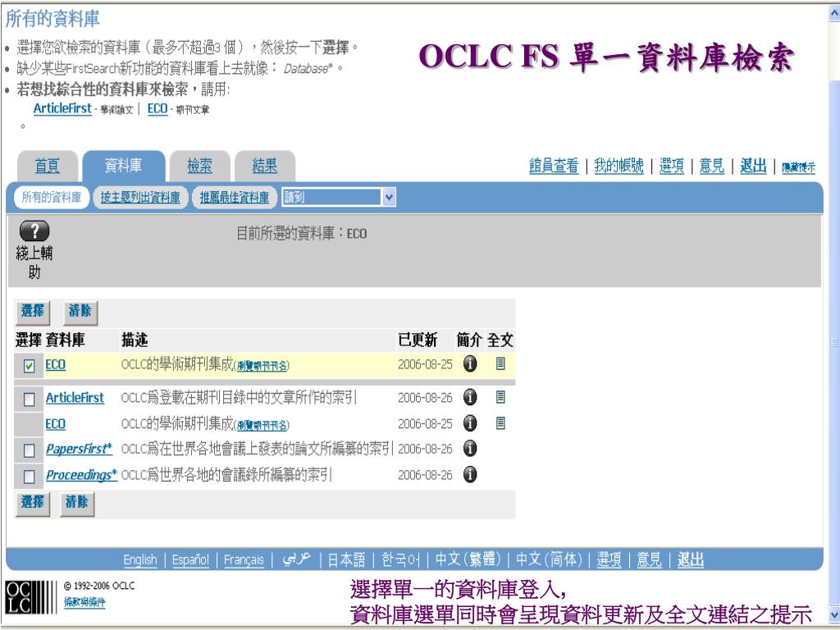Click the scrollbar up arrow
The width and height of the screenshot is (840, 630).
click(833, 11)
